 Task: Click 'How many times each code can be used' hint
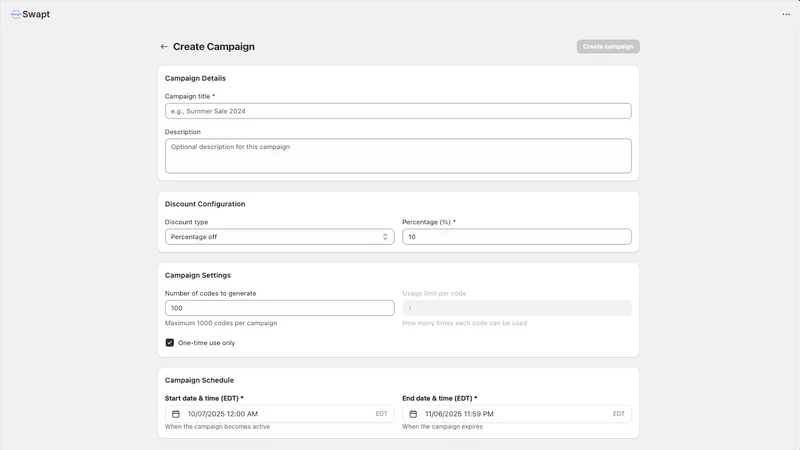465,323
